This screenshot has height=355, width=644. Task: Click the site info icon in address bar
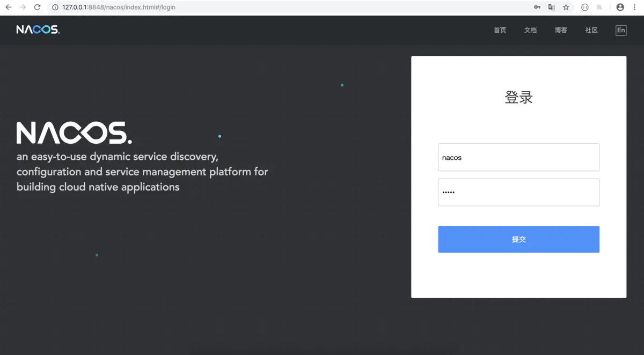[55, 8]
